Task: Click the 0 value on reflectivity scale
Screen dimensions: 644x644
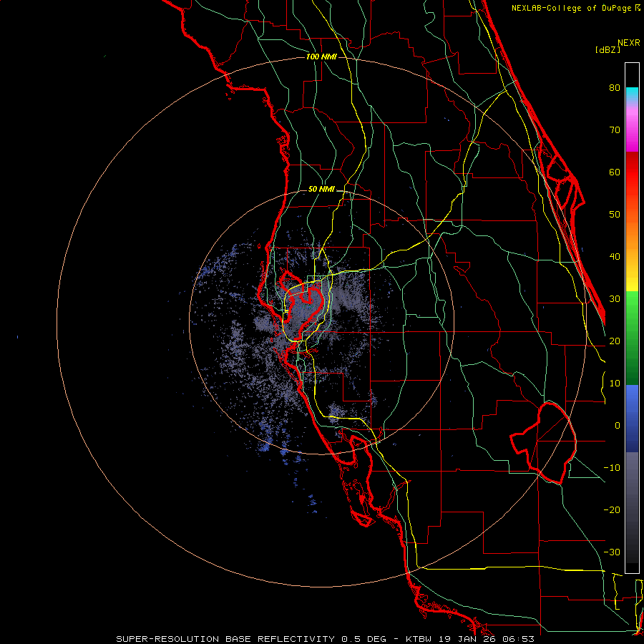Action: 618,426
